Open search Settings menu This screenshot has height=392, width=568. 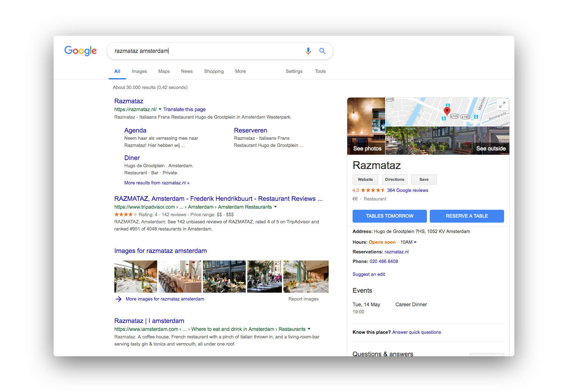(294, 71)
